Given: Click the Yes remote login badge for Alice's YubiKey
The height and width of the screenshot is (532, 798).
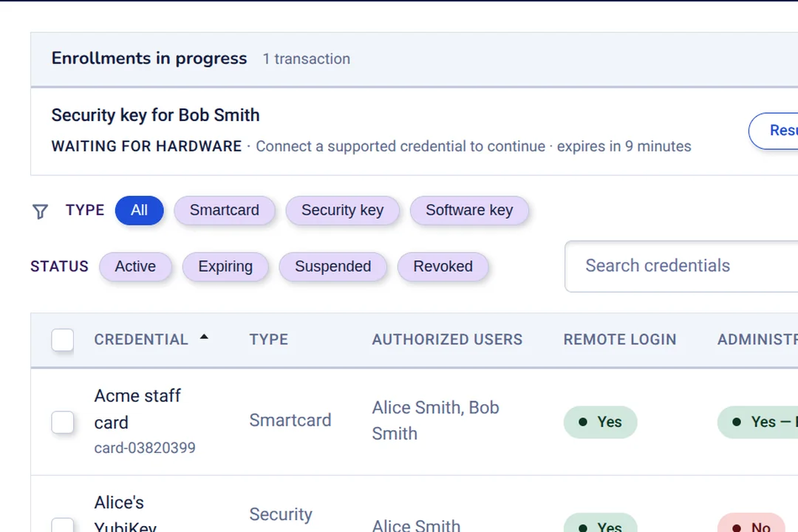Looking at the screenshot, I should point(601,523).
